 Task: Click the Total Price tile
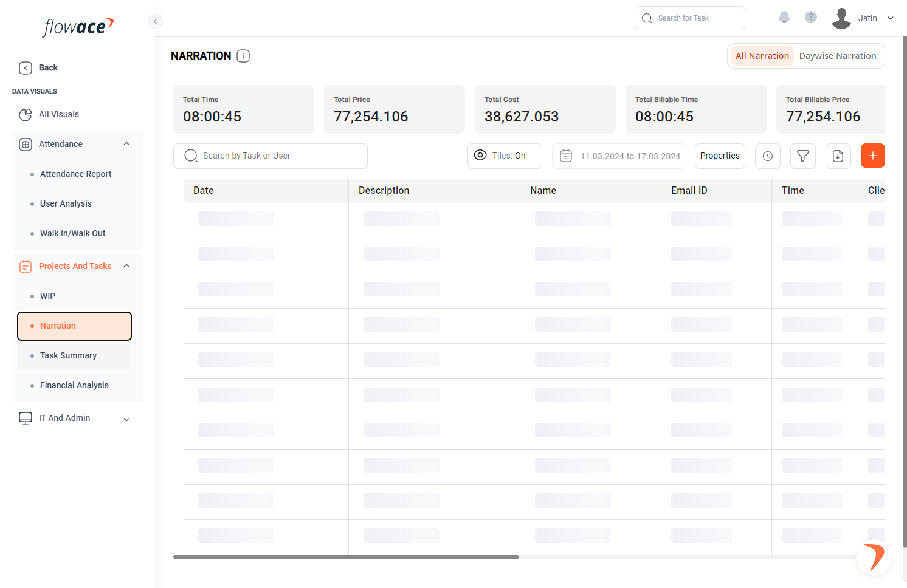pyautogui.click(x=395, y=109)
